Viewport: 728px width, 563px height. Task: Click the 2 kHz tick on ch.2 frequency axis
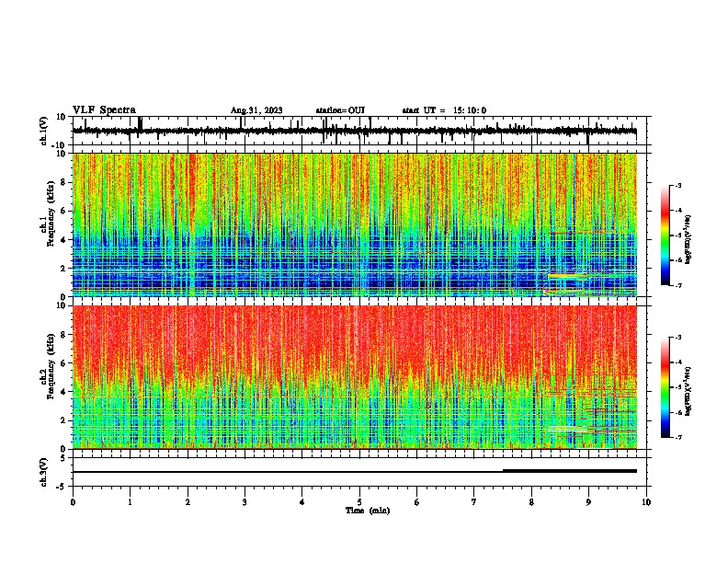click(64, 420)
